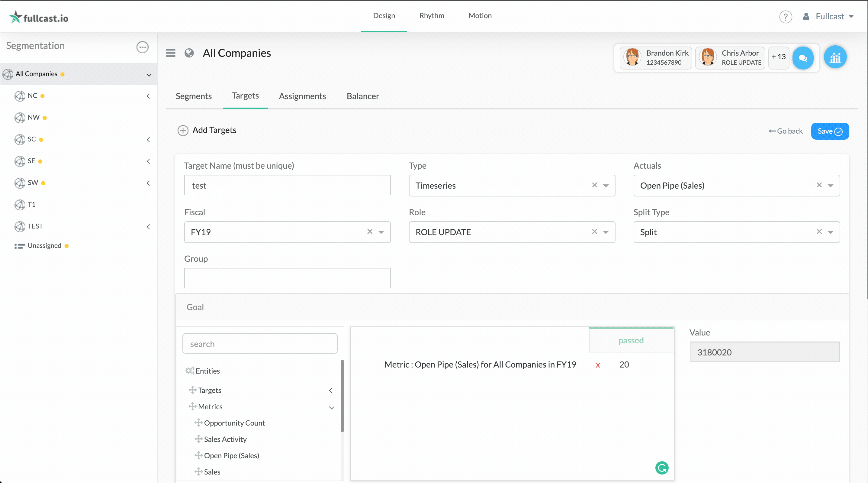
Task: Open the Fiscal dropdown arrow
Action: [381, 232]
